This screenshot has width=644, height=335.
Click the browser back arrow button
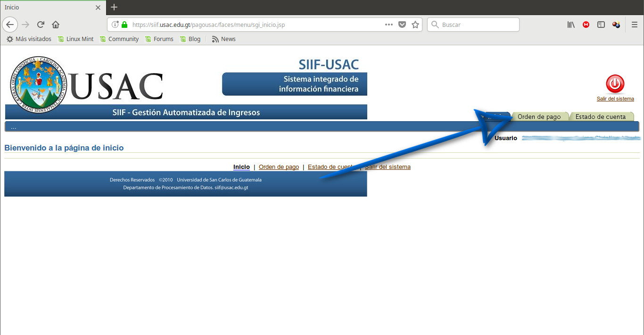pyautogui.click(x=10, y=25)
